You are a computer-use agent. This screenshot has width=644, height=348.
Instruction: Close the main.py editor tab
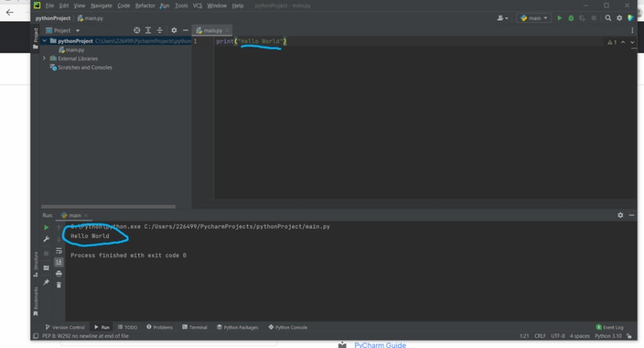(x=227, y=31)
